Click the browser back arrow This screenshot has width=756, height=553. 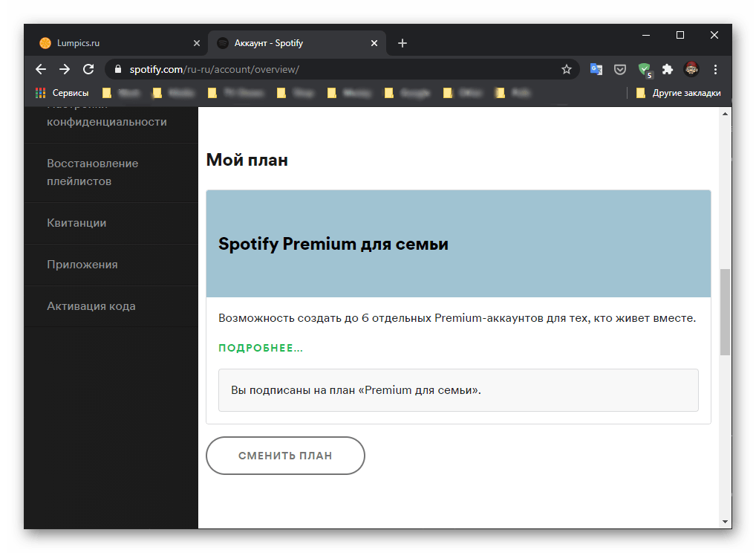(41, 69)
